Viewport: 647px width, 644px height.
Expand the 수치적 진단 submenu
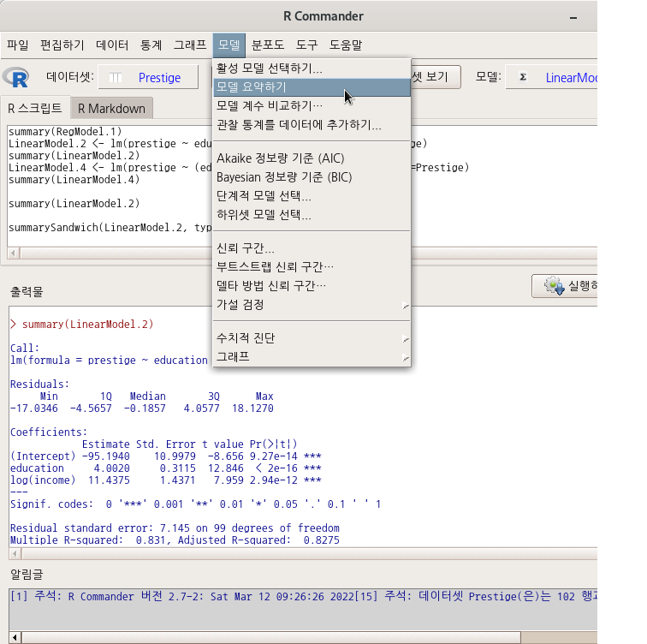point(312,338)
